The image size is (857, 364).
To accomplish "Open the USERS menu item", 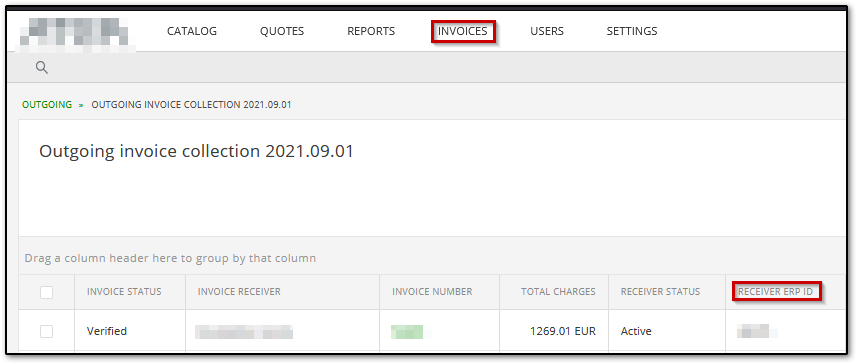I will [x=547, y=31].
